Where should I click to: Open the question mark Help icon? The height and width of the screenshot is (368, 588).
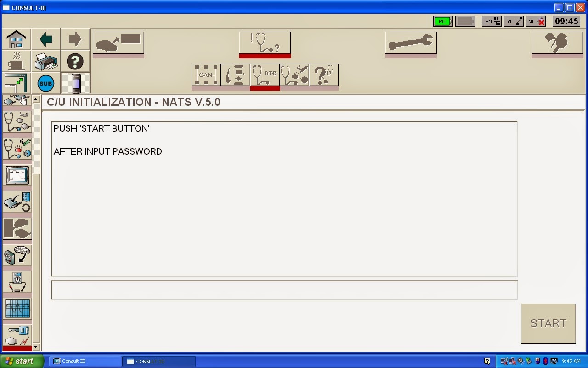(x=75, y=61)
